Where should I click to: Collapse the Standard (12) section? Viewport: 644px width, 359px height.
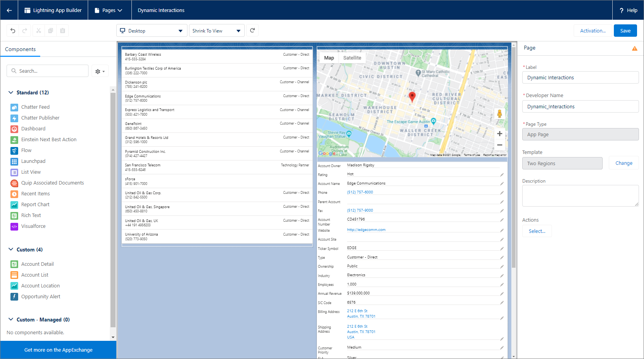(x=11, y=92)
